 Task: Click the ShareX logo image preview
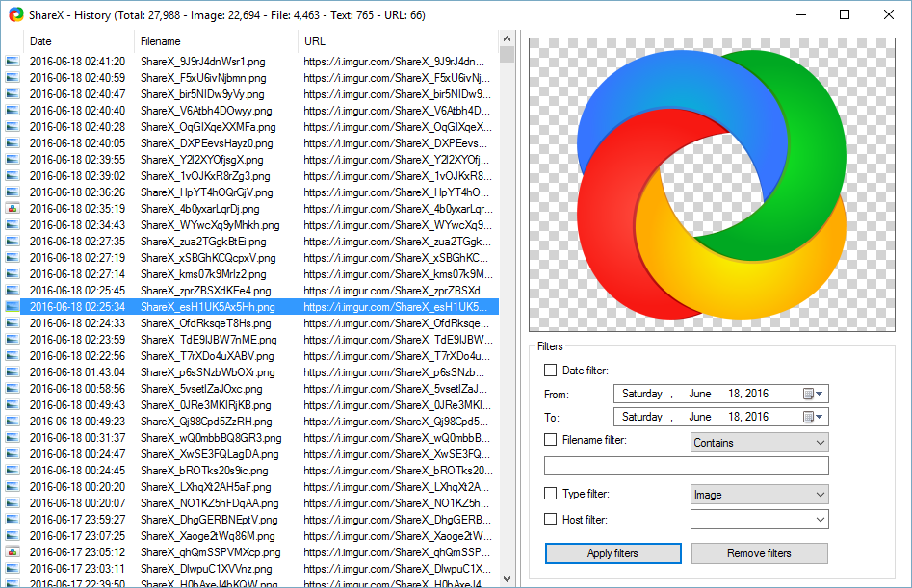coord(712,185)
